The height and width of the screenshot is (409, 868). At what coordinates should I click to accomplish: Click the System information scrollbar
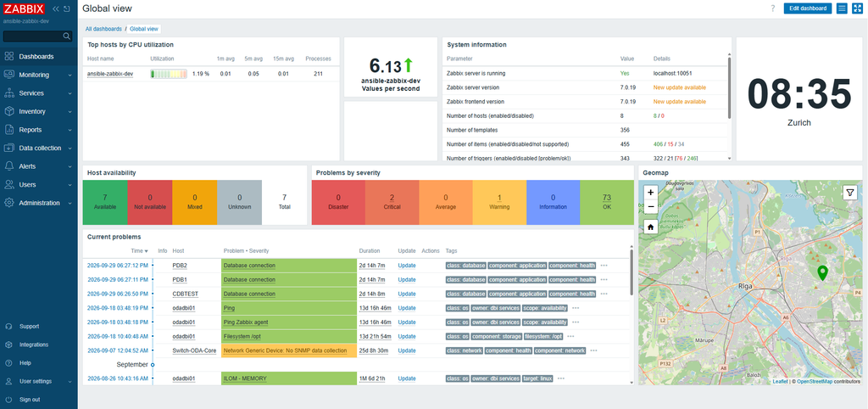click(729, 87)
